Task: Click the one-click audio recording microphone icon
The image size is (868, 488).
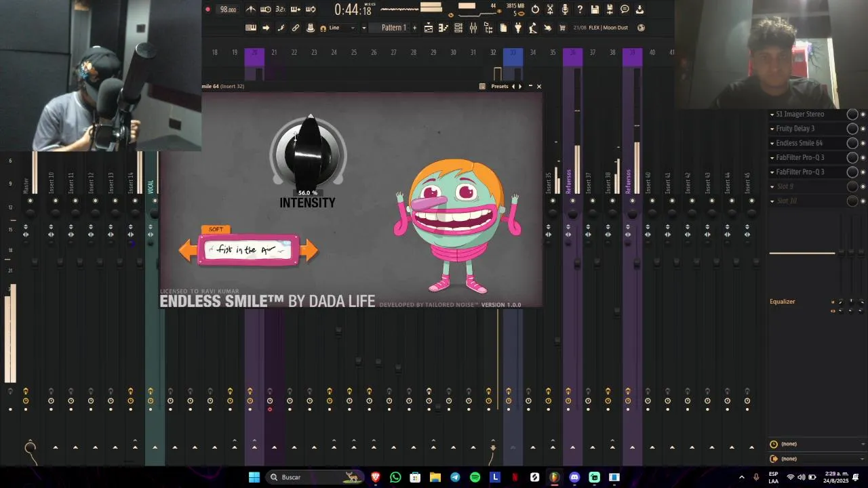Action: pos(565,9)
